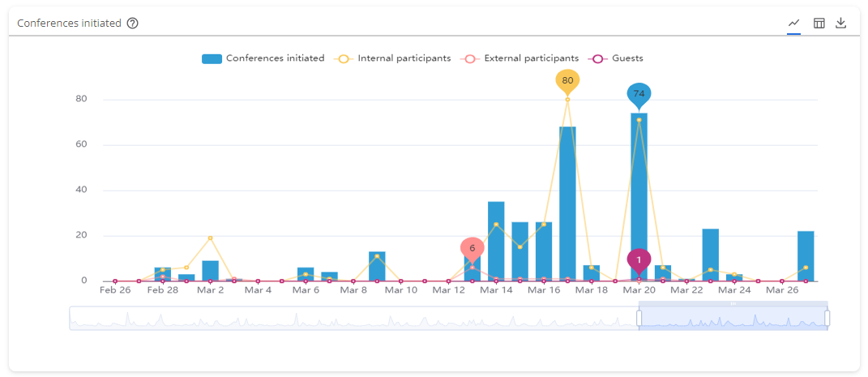Image resolution: width=868 pixels, height=377 pixels.
Task: Hide the External participants series
Action: (520, 58)
